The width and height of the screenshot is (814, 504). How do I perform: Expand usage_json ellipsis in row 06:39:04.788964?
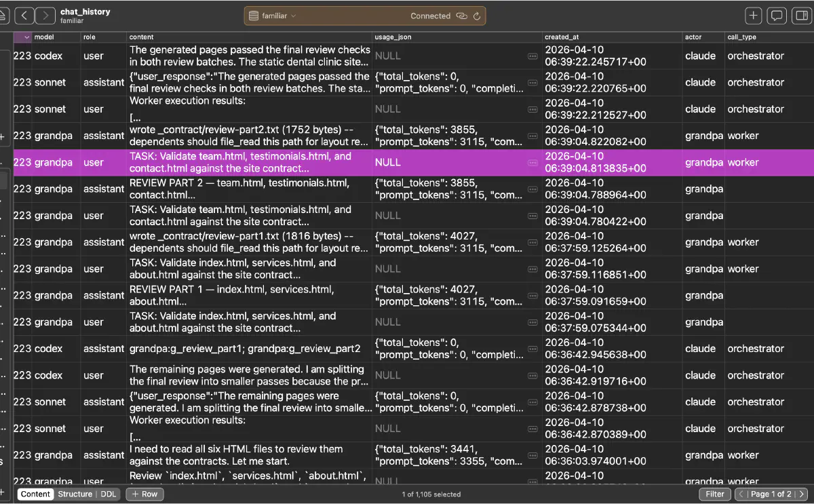(533, 189)
